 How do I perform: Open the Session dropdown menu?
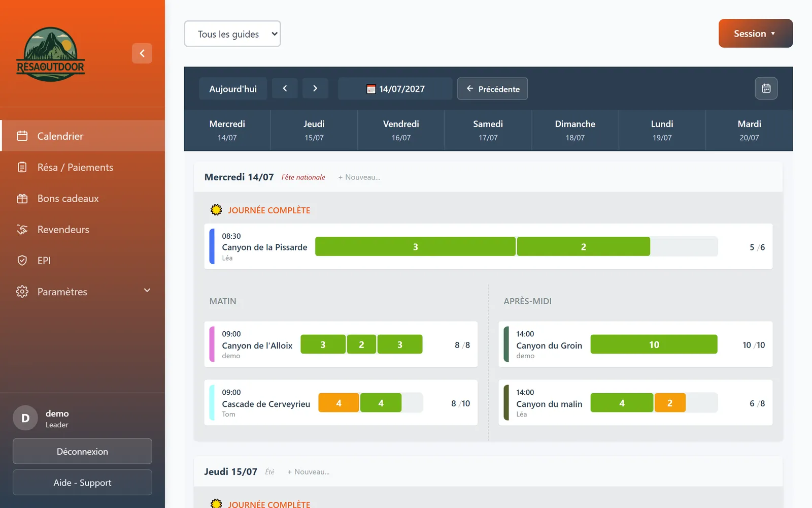tap(756, 34)
